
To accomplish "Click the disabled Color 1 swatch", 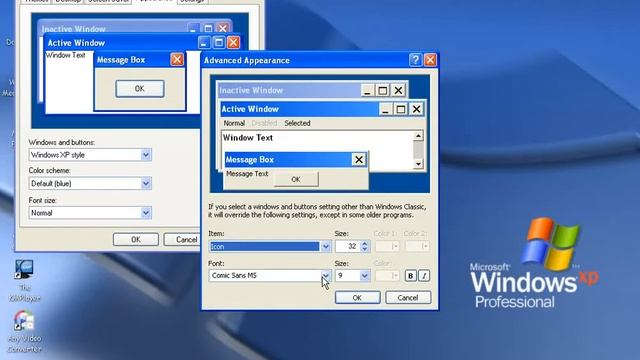I will coord(387,247).
